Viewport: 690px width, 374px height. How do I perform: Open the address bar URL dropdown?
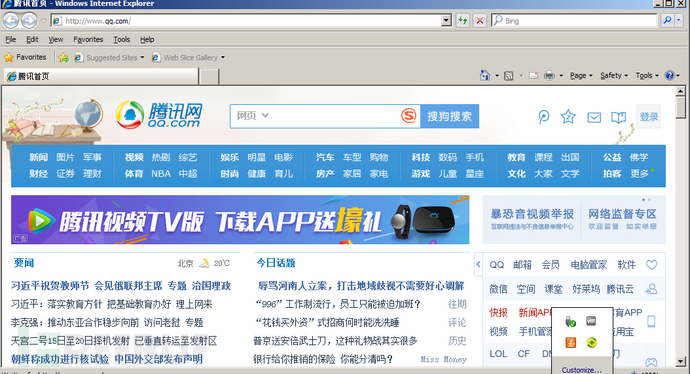446,20
